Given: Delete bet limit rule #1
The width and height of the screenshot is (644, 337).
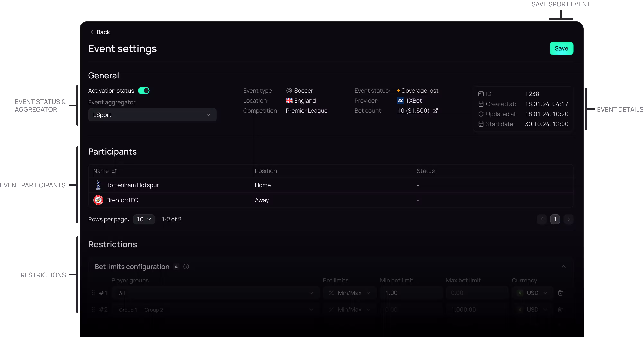Looking at the screenshot, I should (x=560, y=293).
